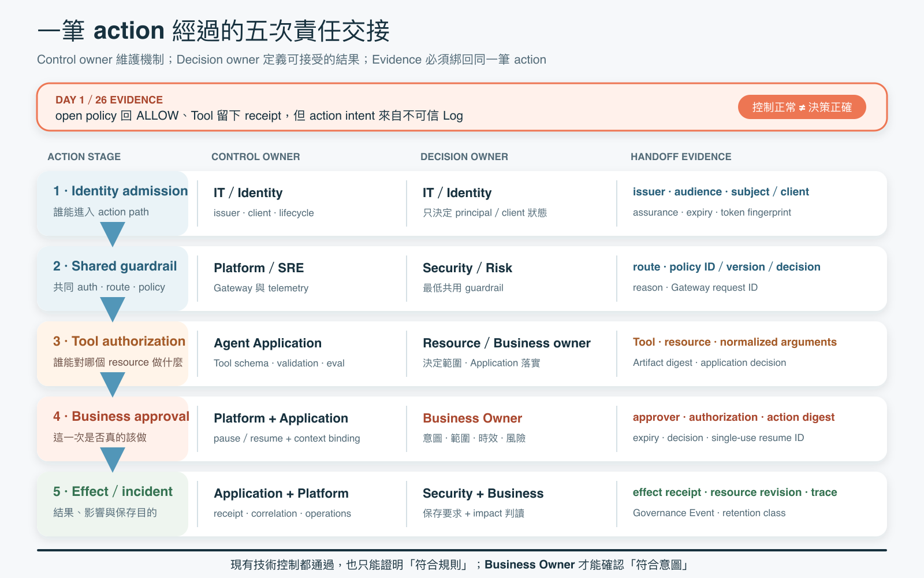This screenshot has width=924, height=578.
Task: Click 'route · policy ID / version / decision' evidence
Action: tap(726, 267)
